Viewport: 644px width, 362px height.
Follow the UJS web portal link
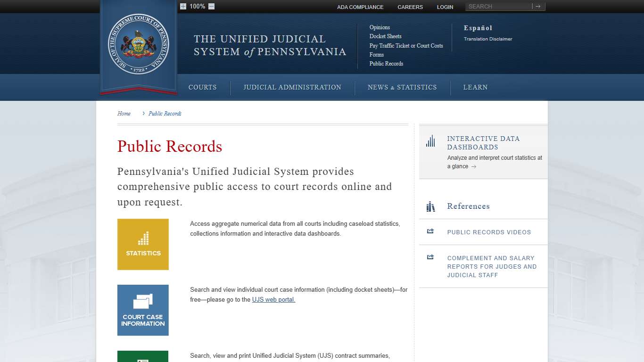coord(273,299)
